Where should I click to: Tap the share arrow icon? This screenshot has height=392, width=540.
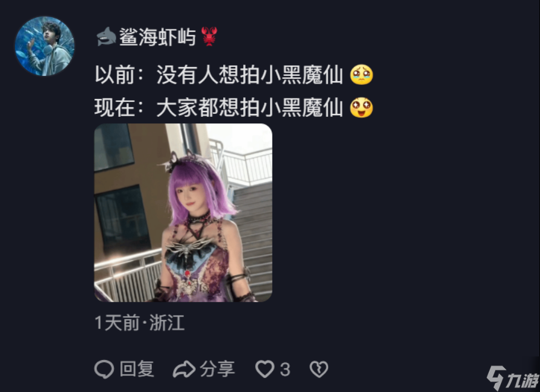(184, 369)
